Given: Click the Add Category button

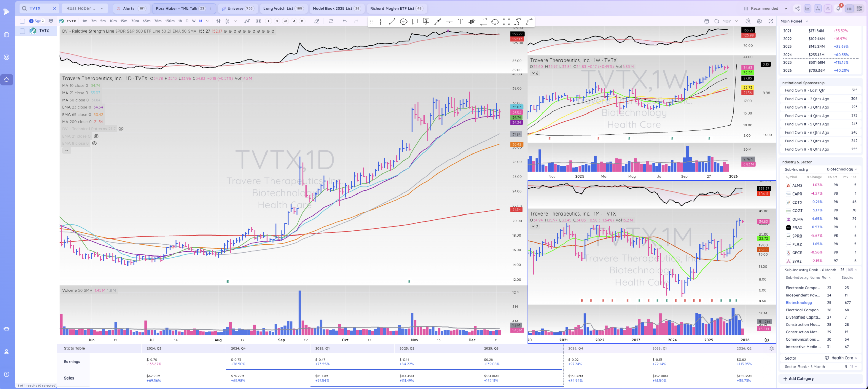Looking at the screenshot, I should tap(798, 378).
